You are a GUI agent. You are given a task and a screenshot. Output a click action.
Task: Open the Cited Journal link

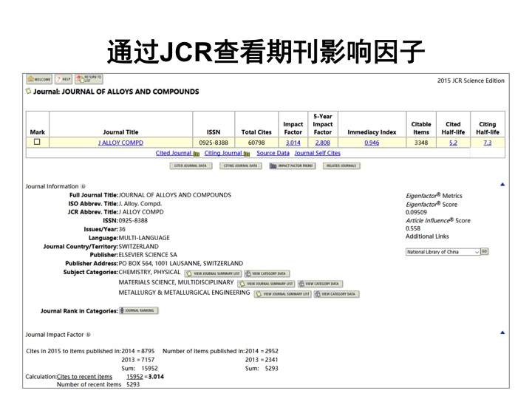pyautogui.click(x=174, y=153)
